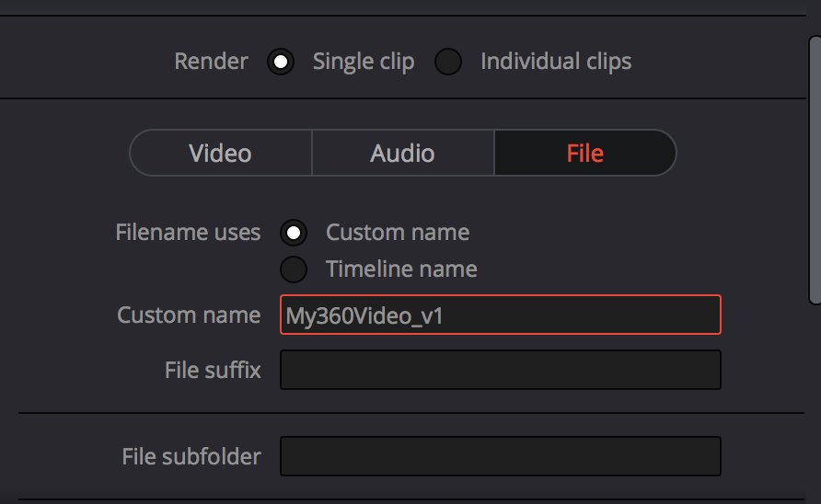Enable the Custom name filename option

(294, 233)
